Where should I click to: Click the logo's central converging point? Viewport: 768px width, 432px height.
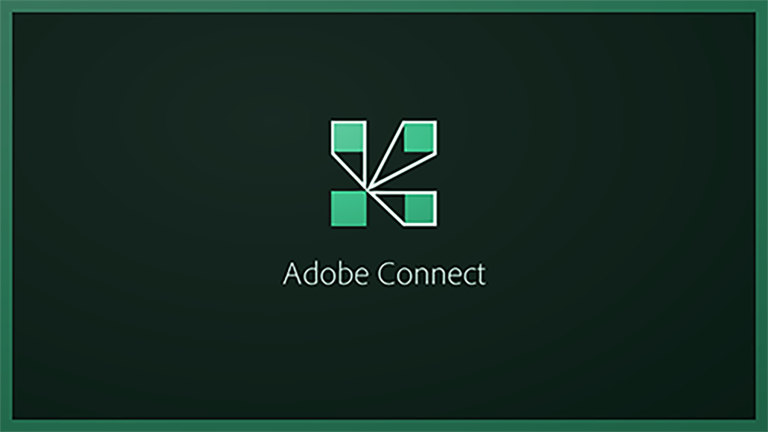click(367, 189)
